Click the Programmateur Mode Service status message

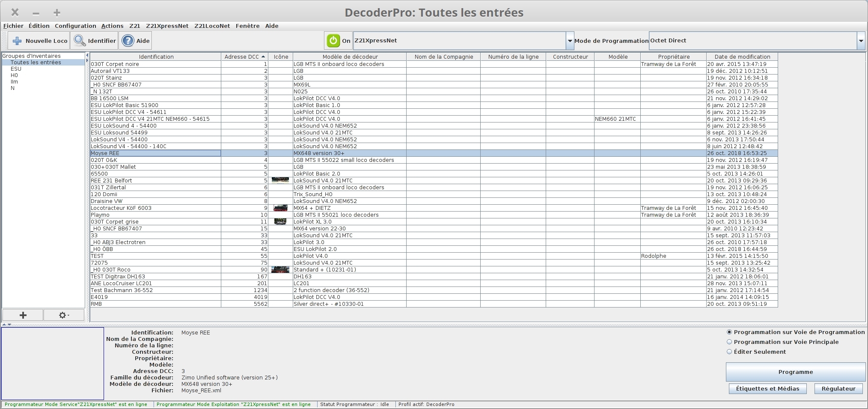pyautogui.click(x=76, y=404)
